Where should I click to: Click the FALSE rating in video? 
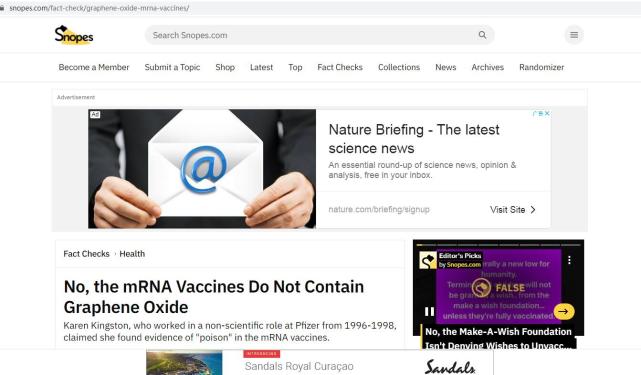pyautogui.click(x=510, y=288)
